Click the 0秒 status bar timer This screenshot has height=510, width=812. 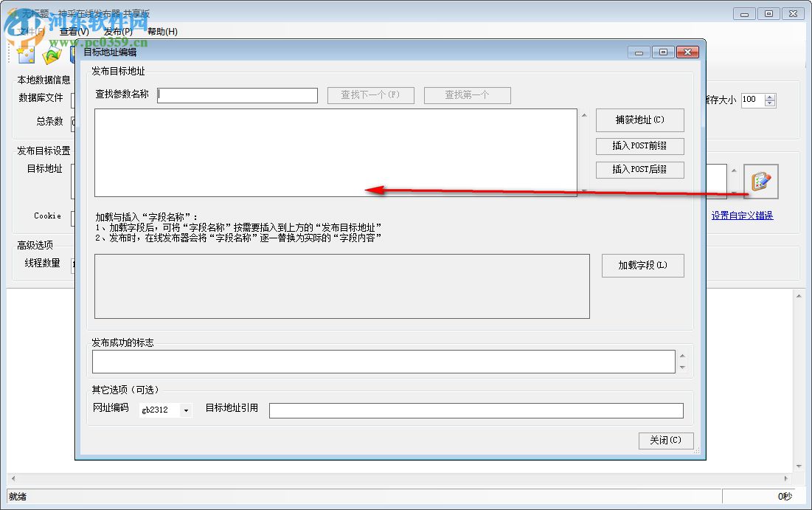785,497
